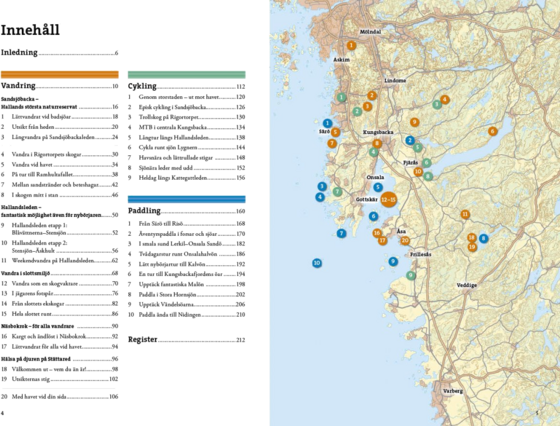Click green cycling marker 4 below Kungsbacka
Image resolution: width=560 pixels, height=426 pixels.
point(374,152)
